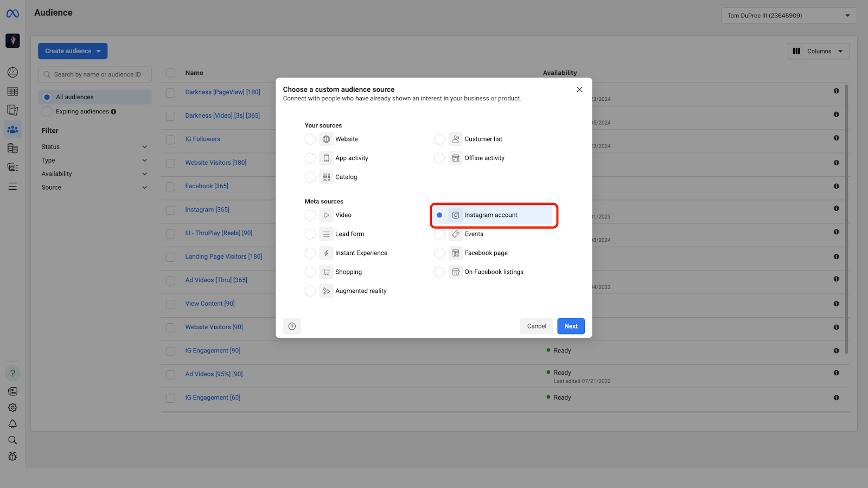Select All audiences filter option
Image resolution: width=868 pixels, height=488 pixels.
[95, 97]
